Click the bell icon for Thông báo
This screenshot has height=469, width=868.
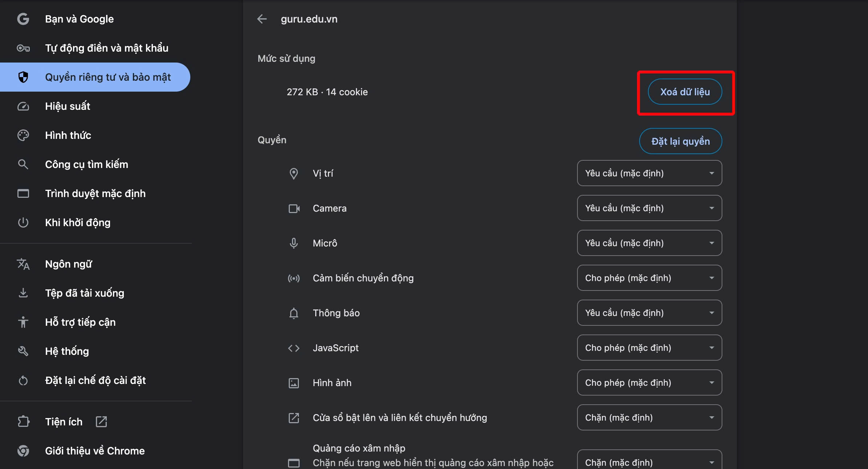pyautogui.click(x=294, y=313)
